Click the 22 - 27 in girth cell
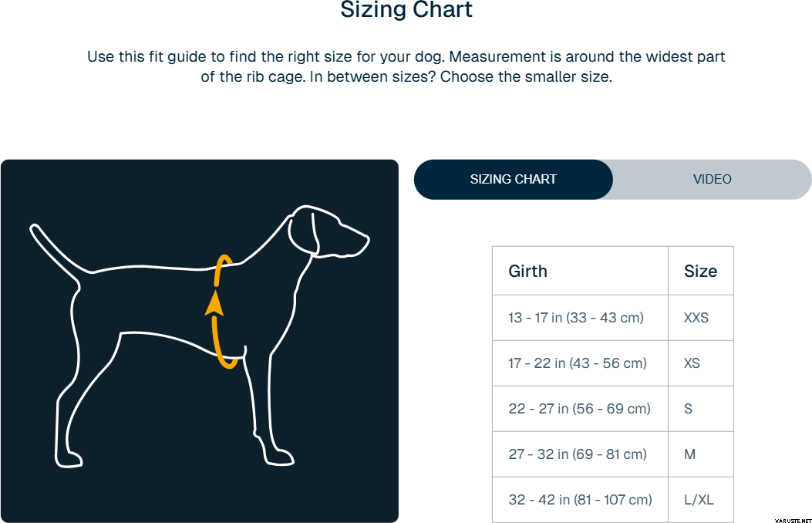The width and height of the screenshot is (812, 523). [580, 409]
